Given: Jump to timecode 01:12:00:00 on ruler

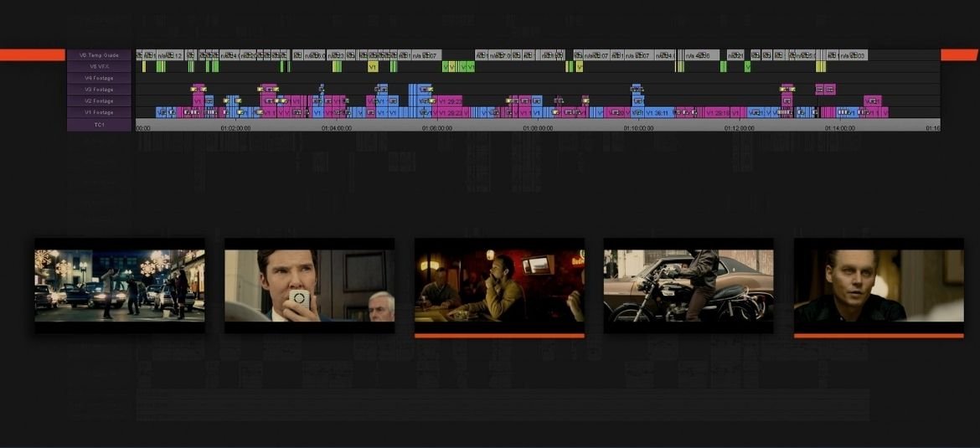Looking at the screenshot, I should click(740, 128).
